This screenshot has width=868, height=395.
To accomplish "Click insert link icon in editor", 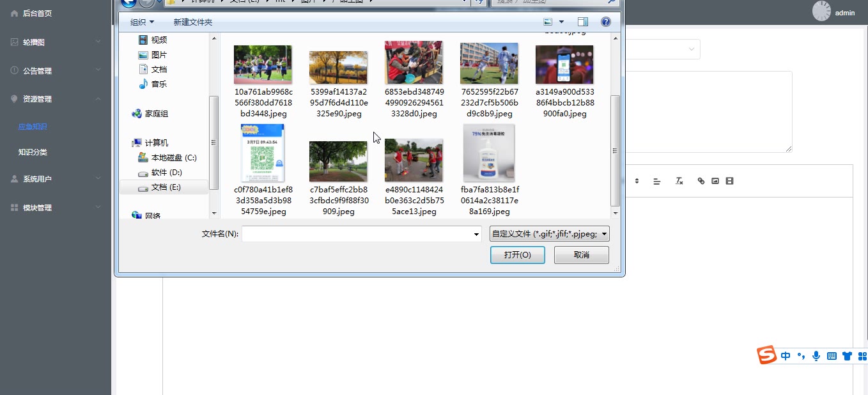I will [701, 181].
